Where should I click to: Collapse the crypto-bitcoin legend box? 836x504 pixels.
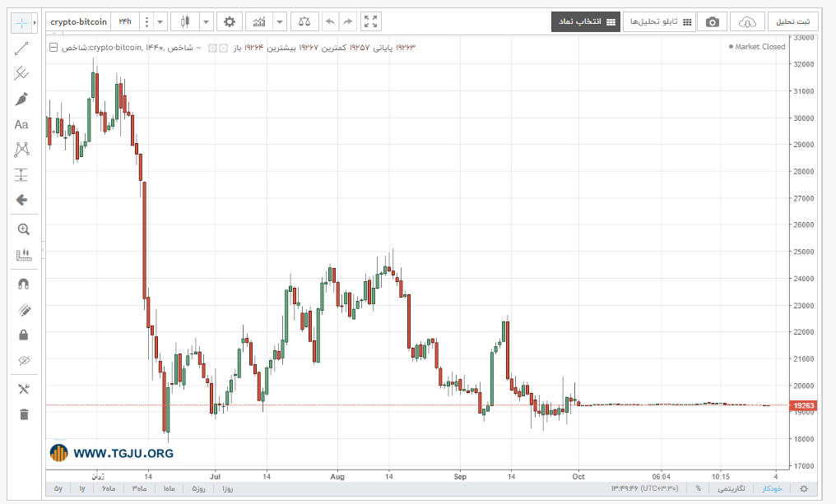[53, 48]
